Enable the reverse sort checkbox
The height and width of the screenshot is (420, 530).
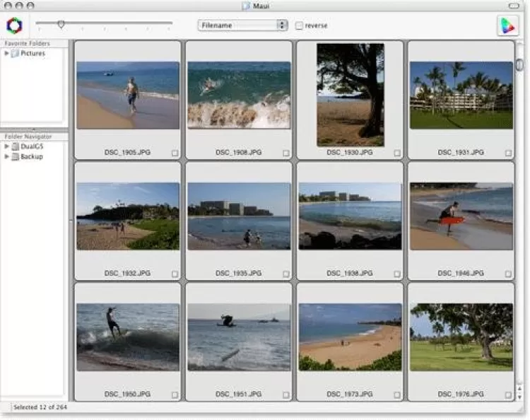(300, 25)
